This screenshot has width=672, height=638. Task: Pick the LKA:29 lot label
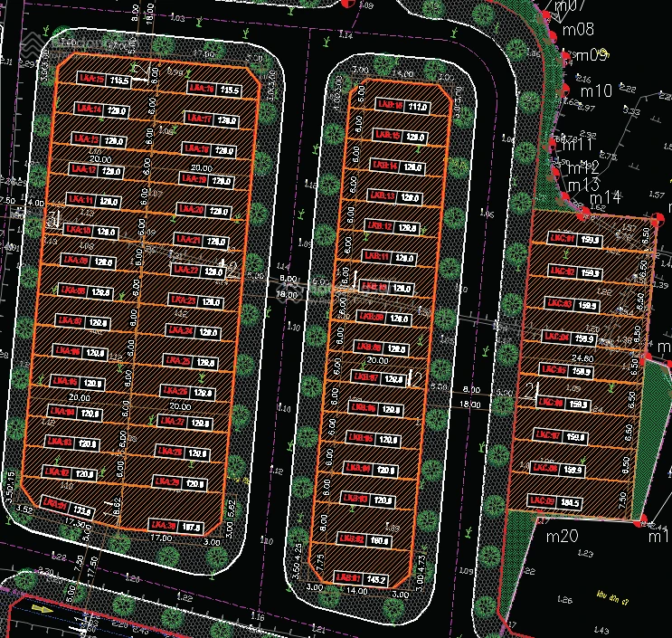pos(167,481)
